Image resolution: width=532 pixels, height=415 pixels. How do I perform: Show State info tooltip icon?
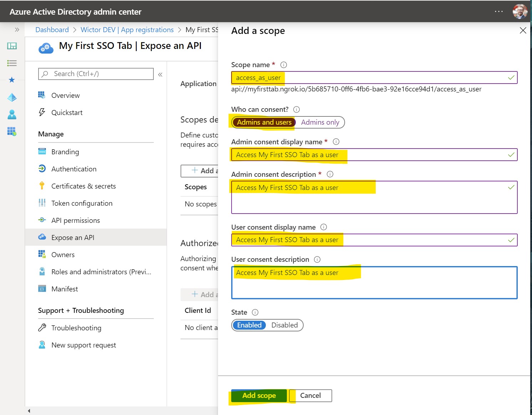point(255,312)
